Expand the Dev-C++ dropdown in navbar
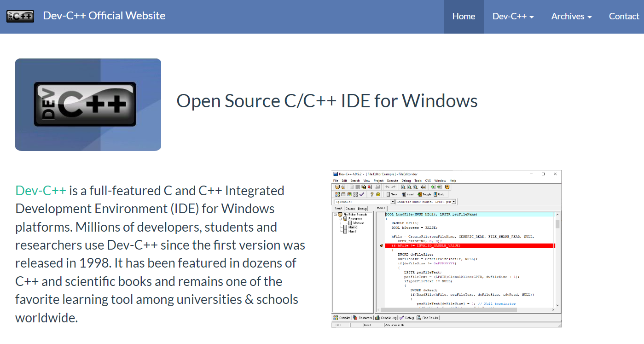 click(x=513, y=17)
